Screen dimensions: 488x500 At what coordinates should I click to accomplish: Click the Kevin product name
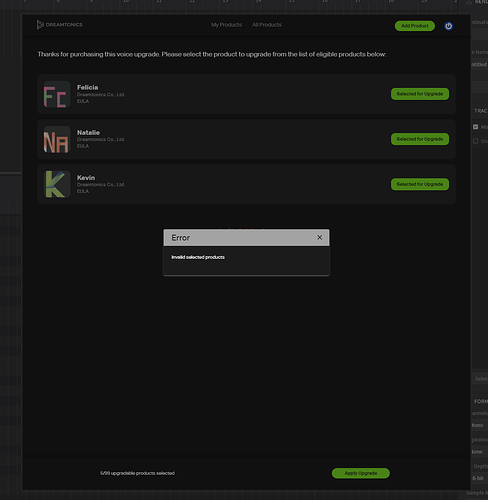coord(86,178)
